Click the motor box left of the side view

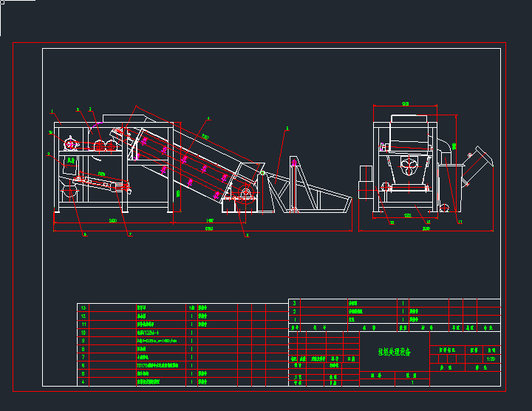pyautogui.click(x=366, y=180)
